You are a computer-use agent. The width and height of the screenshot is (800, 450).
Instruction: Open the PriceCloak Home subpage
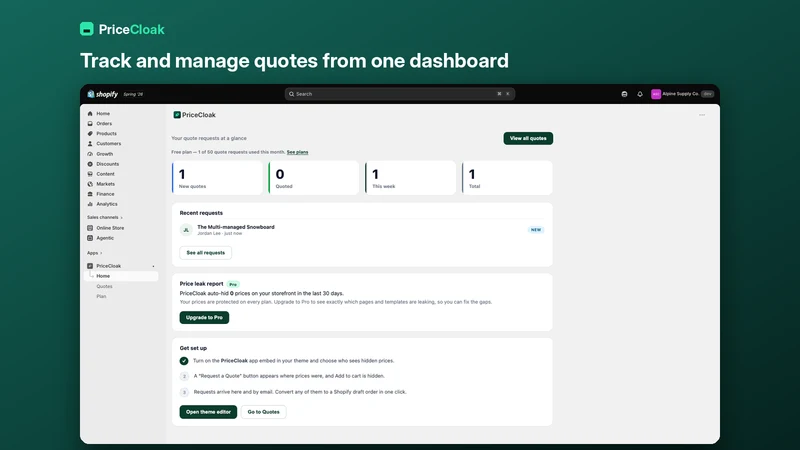click(x=121, y=276)
